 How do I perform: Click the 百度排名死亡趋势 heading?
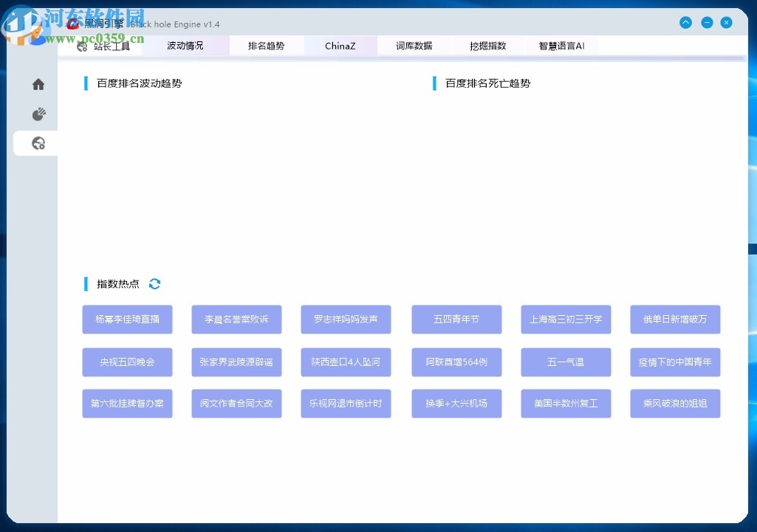click(487, 83)
